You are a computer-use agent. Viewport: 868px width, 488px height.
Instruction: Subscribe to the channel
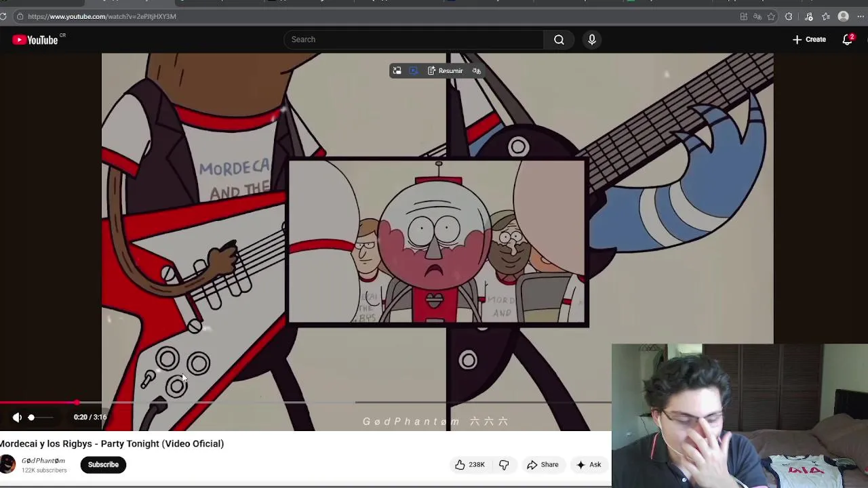pyautogui.click(x=103, y=464)
